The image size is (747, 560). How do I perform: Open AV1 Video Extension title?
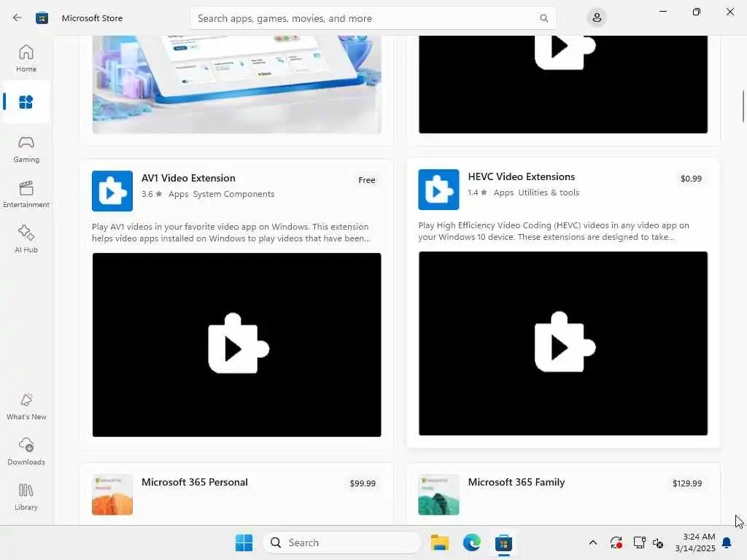pyautogui.click(x=188, y=178)
